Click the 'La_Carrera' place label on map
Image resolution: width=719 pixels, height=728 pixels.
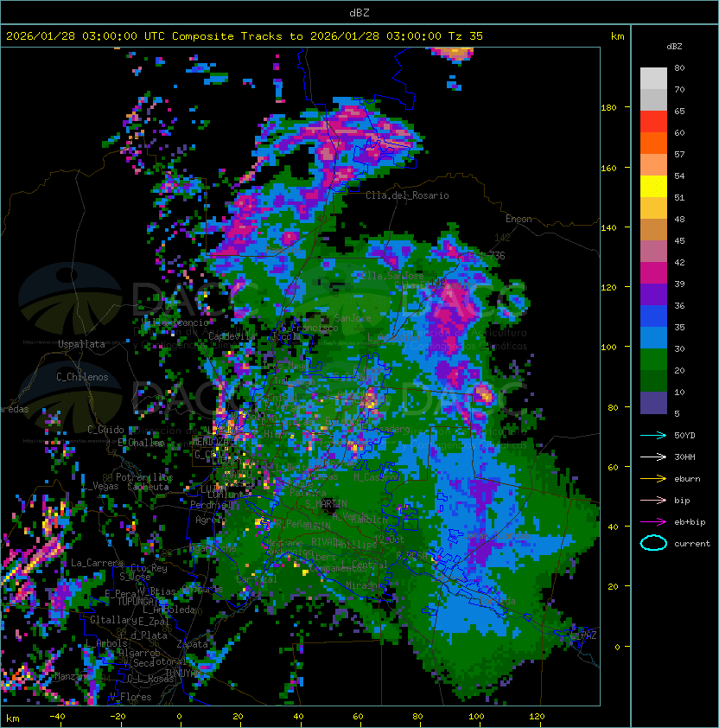[x=97, y=563]
